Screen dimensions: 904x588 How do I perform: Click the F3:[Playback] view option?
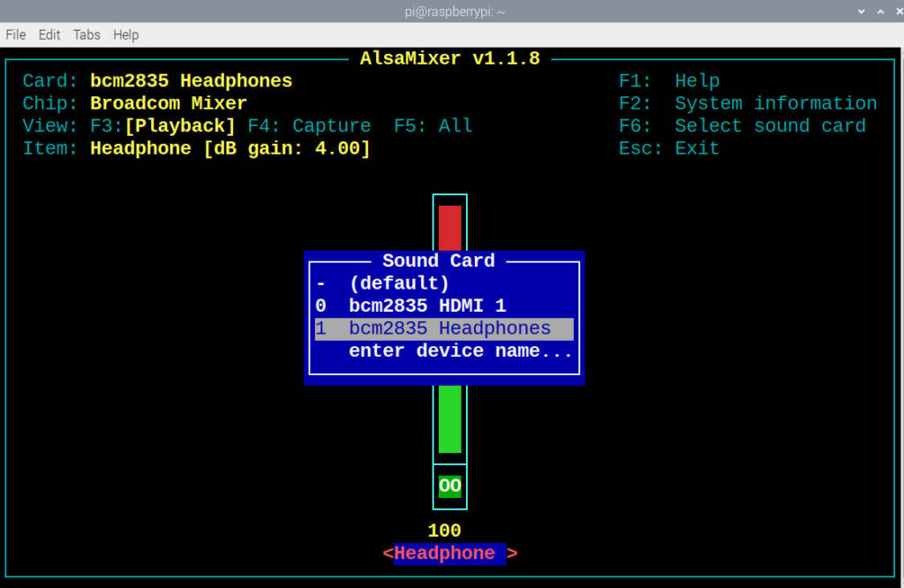162,125
